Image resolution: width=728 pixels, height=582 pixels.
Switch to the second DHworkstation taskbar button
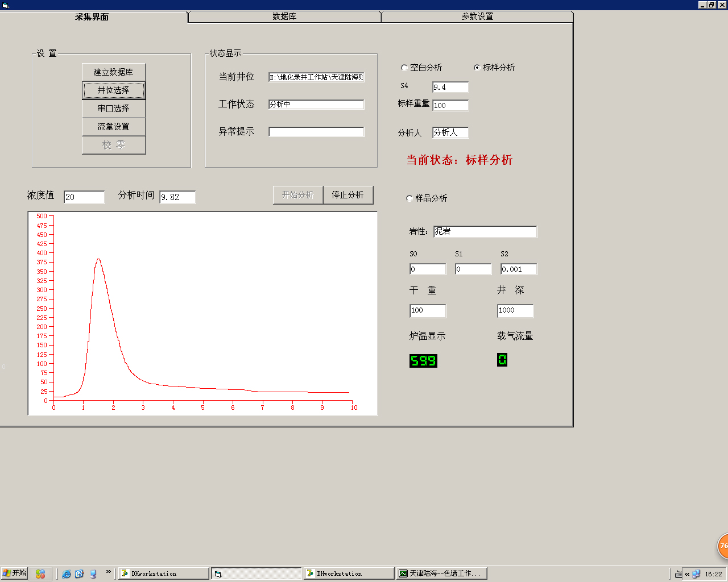click(349, 573)
